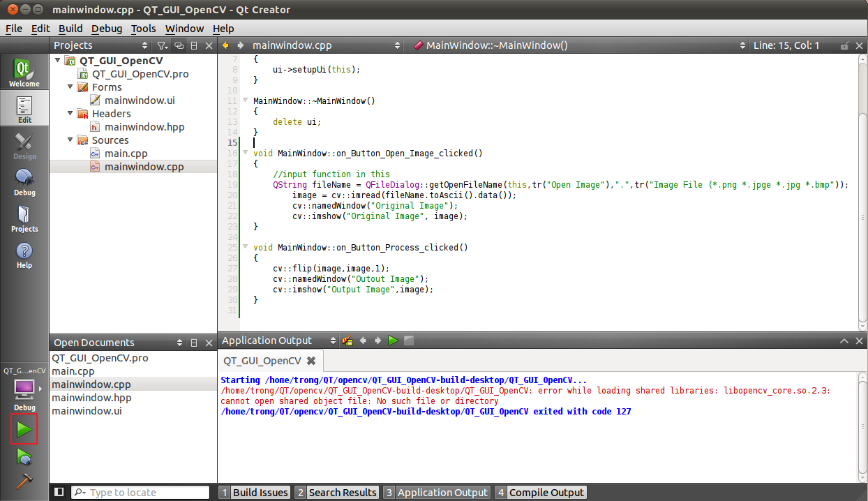Open the Help menu in the menu bar
868x501 pixels.
pos(223,29)
